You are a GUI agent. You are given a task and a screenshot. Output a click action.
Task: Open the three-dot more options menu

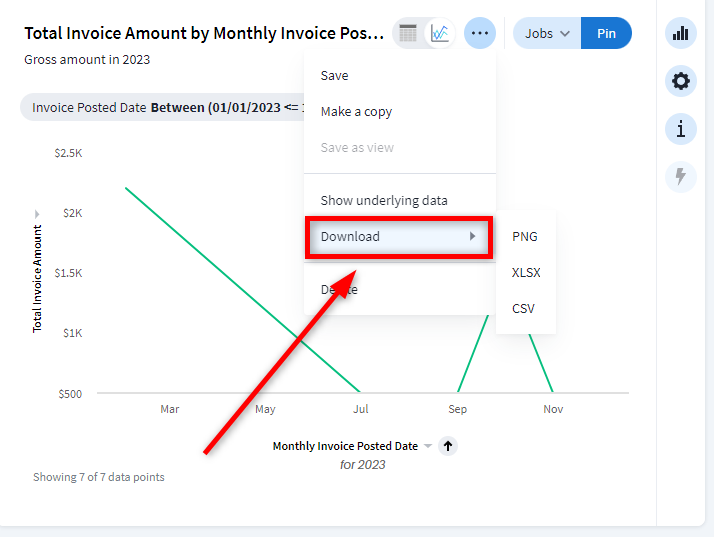[480, 33]
